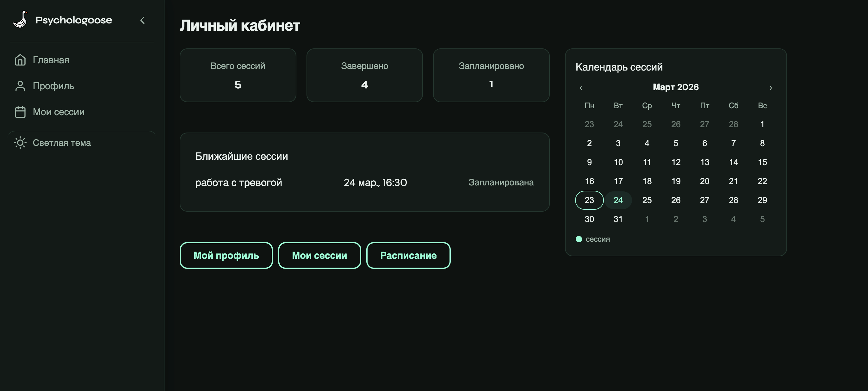Select March 25 in calendar
The height and width of the screenshot is (391, 868).
pos(647,200)
